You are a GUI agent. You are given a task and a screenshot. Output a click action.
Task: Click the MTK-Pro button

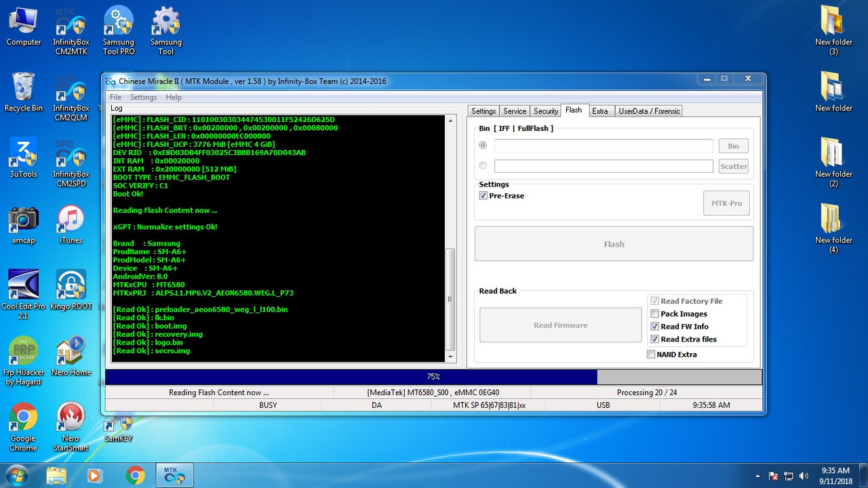click(726, 203)
